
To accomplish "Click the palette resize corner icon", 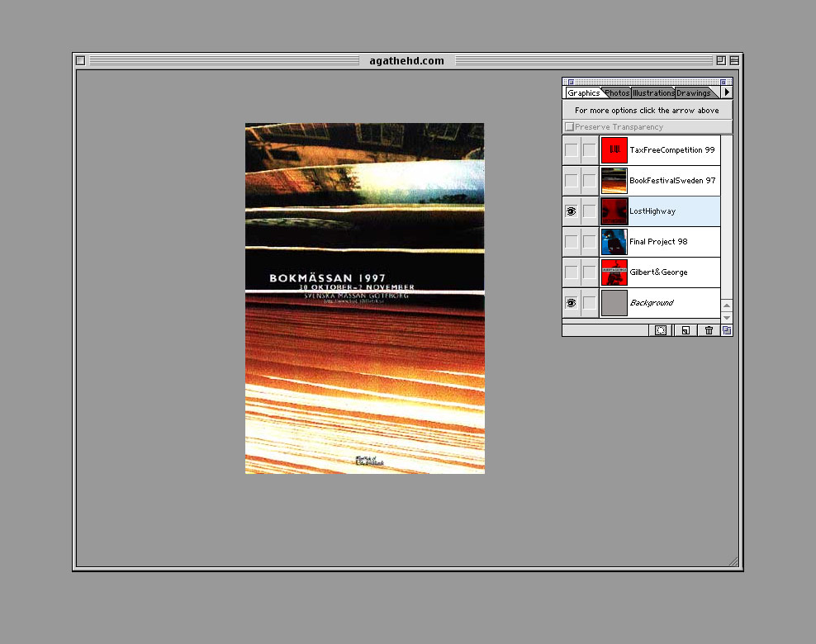I will pyautogui.click(x=727, y=330).
